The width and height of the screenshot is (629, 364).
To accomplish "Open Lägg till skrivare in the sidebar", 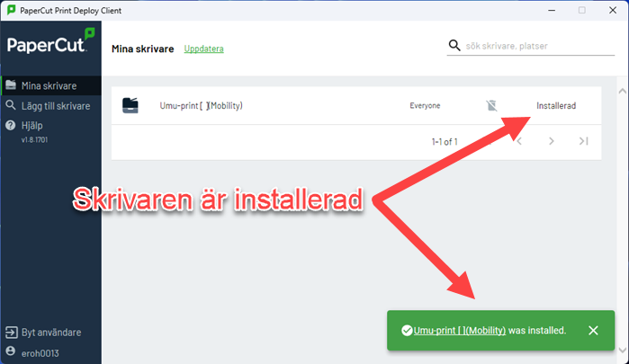I will click(51, 106).
